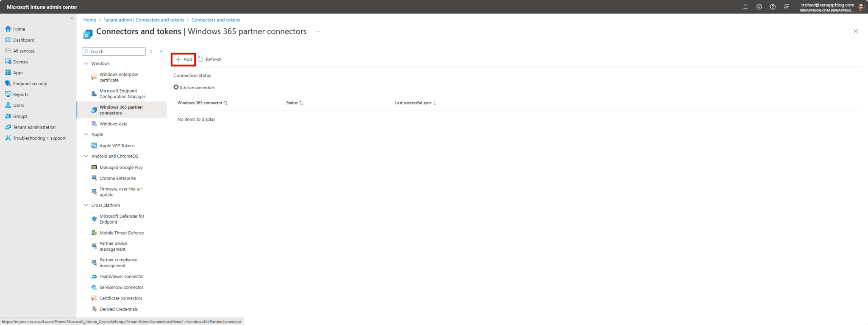Screen dimensions: 868x325
Task: Open the ellipsis more options menu
Action: point(317,31)
